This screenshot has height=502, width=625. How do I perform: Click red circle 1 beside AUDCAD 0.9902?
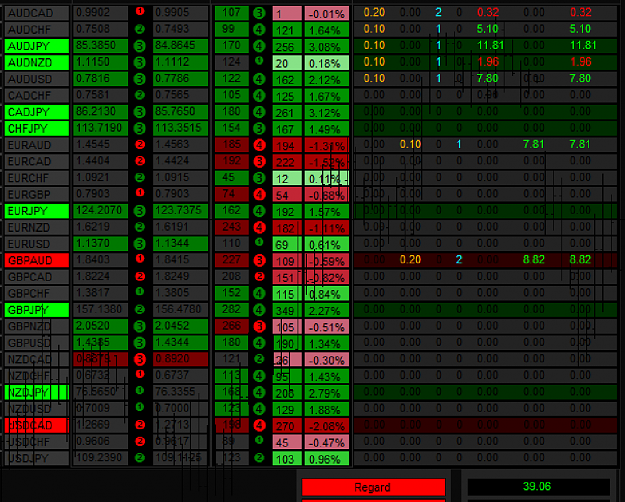[140, 12]
